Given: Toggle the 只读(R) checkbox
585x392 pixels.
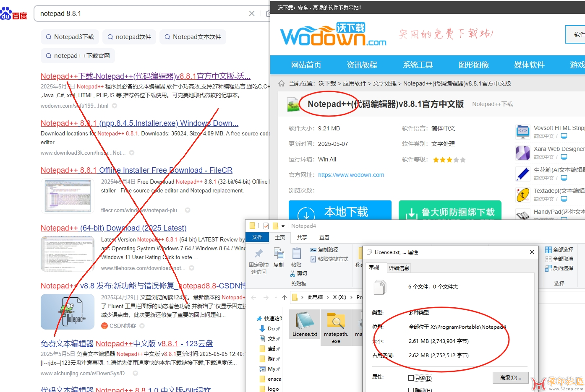Looking at the screenshot, I should pyautogui.click(x=411, y=378).
